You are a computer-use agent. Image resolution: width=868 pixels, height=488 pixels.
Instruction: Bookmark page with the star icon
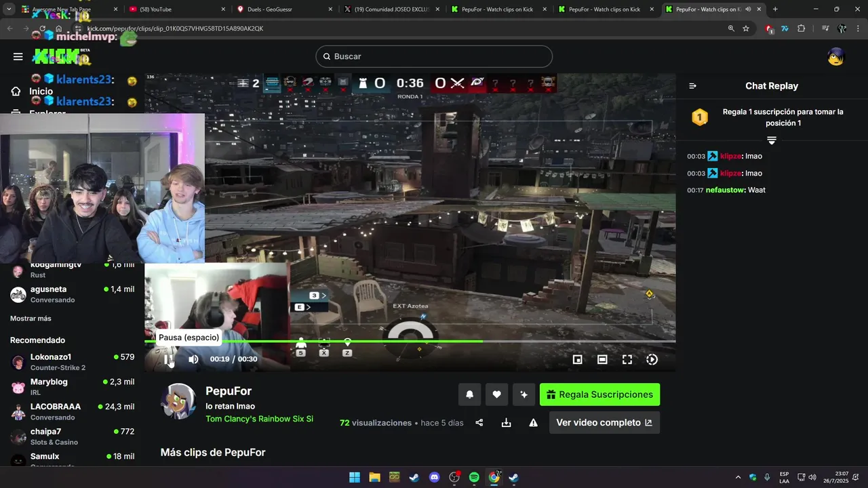(746, 28)
